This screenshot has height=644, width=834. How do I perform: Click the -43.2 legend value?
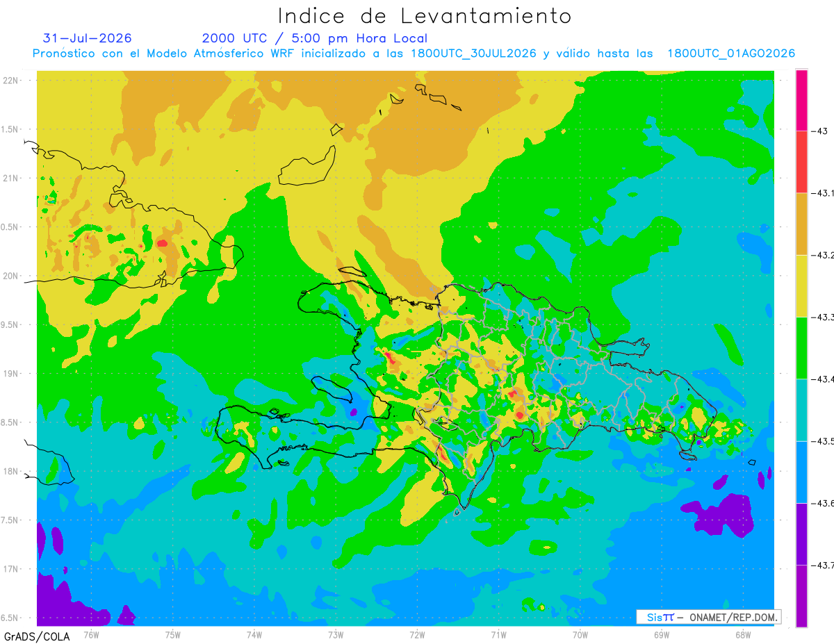[823, 255]
